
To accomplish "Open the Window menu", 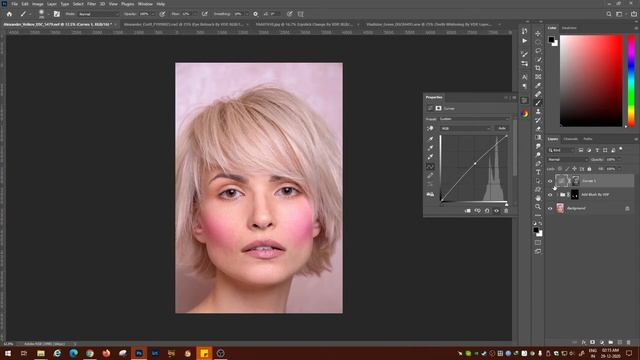I will click(x=145, y=4).
